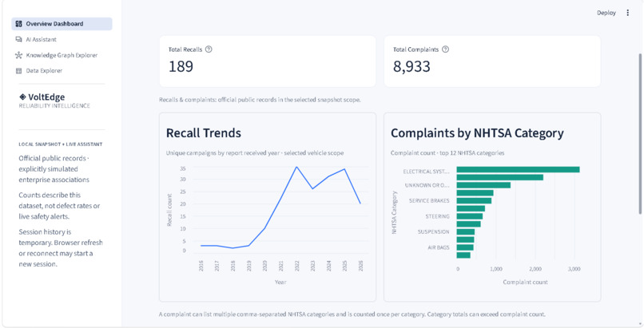Click the VoltEdge diamond logo icon

[22, 97]
